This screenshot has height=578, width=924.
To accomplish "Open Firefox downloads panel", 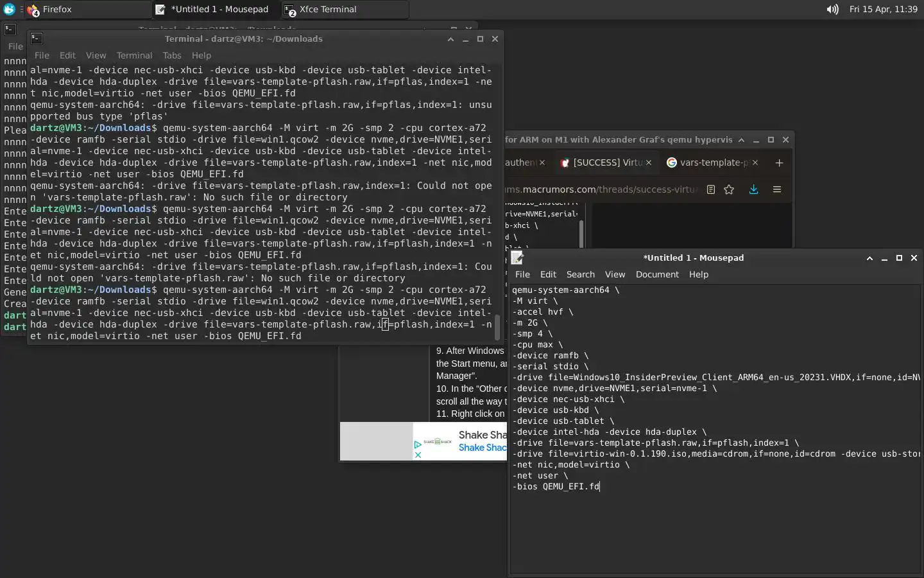I will (754, 189).
